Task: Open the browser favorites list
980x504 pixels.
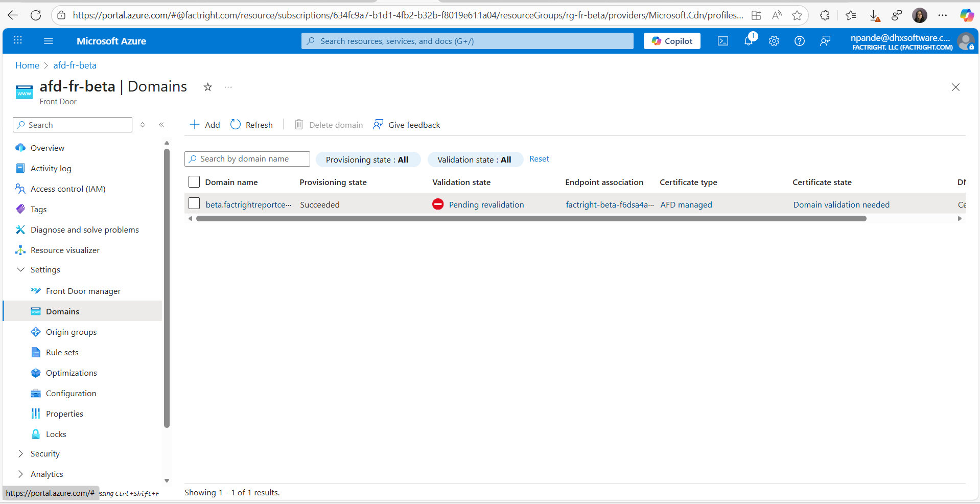Action: (851, 15)
